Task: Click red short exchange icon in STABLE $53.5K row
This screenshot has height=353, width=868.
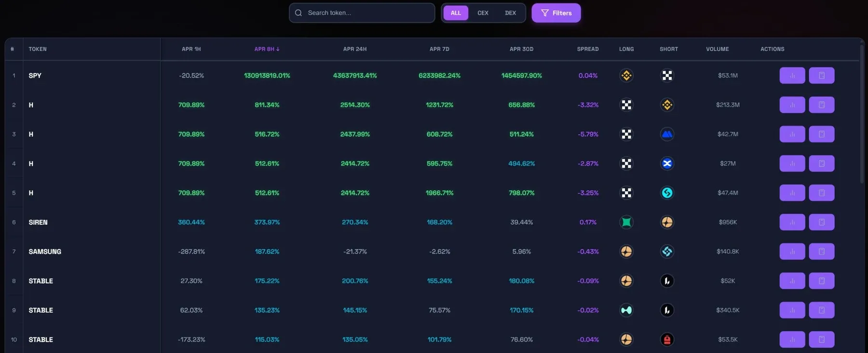Action: point(667,339)
